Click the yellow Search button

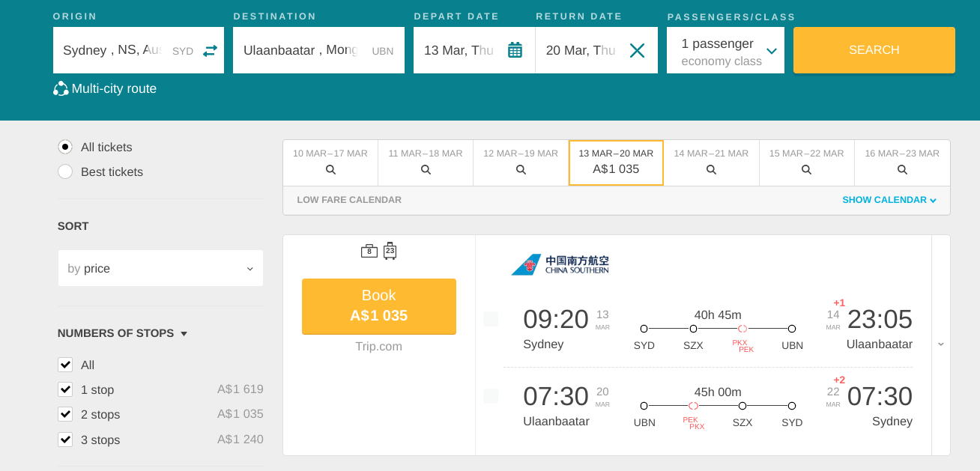pyautogui.click(x=874, y=50)
